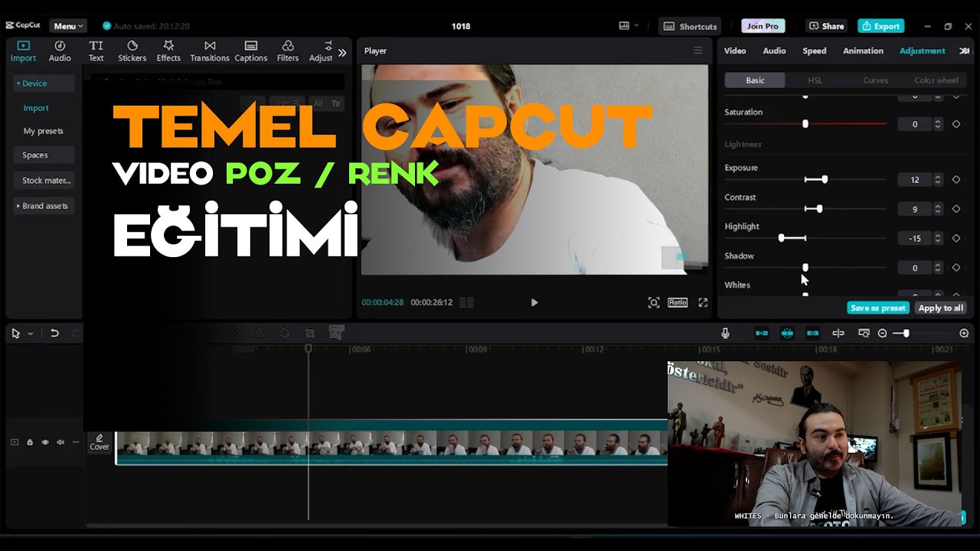980x551 pixels.
Task: Add keyframe for Saturation
Action: pyautogui.click(x=956, y=124)
